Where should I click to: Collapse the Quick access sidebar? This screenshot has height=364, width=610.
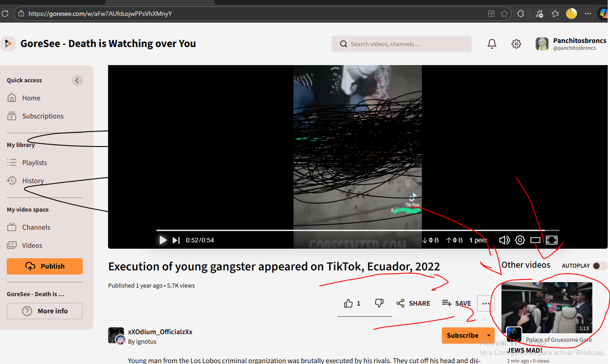pyautogui.click(x=77, y=80)
